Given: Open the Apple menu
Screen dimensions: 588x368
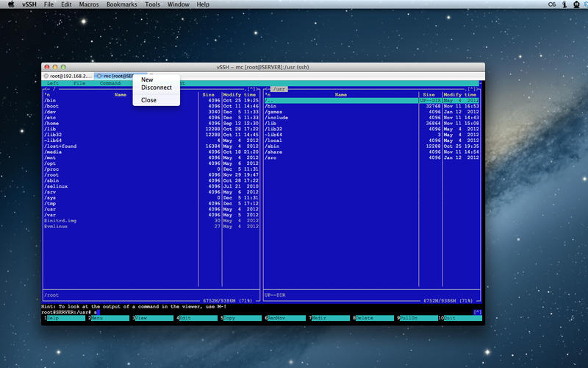Looking at the screenshot, I should 10,4.
